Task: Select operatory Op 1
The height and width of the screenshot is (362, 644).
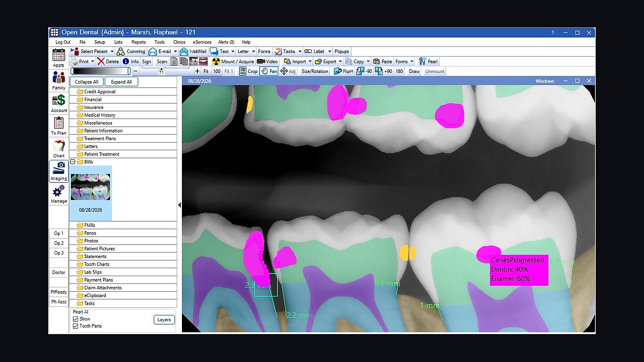Action: (58, 233)
